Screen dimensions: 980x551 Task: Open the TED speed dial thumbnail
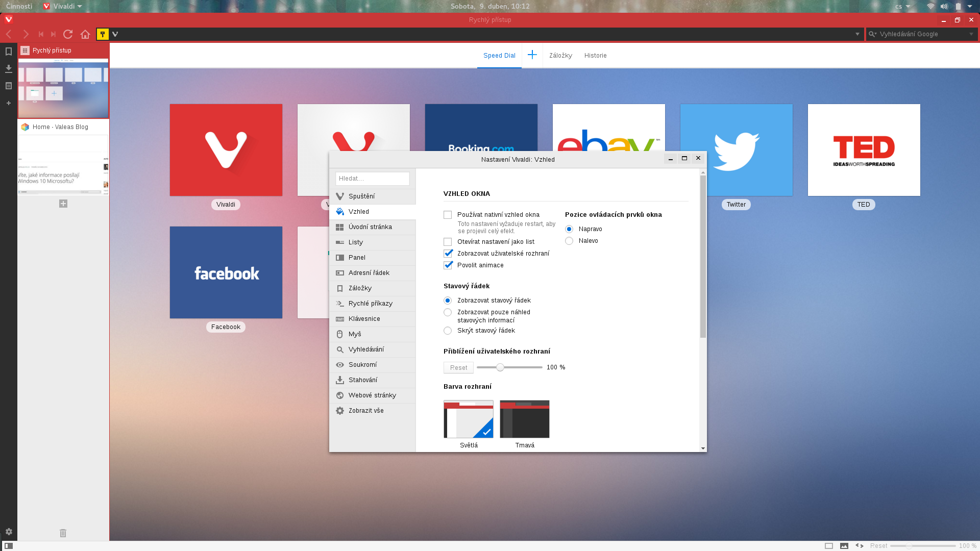[x=864, y=150]
